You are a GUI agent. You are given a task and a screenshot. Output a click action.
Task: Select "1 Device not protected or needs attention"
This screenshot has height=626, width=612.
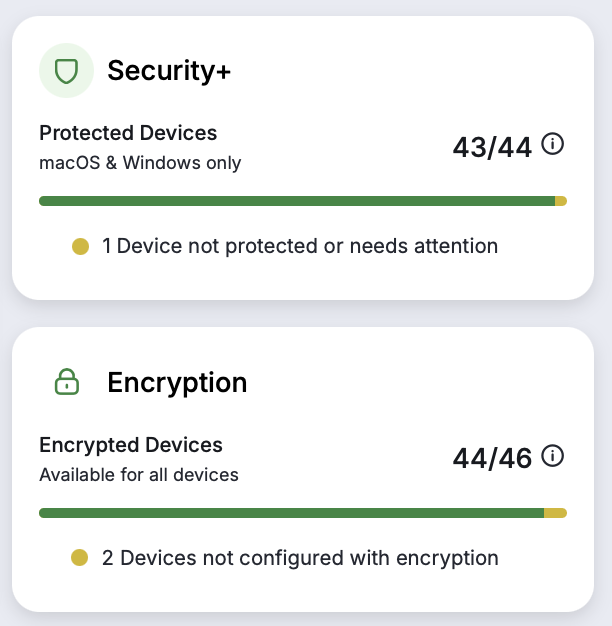coord(300,246)
